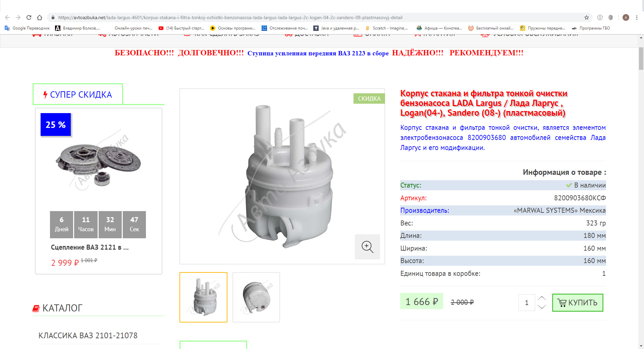The image size is (644, 349).
Task: Click the 1 666 ₽ price box
Action: (422, 301)
